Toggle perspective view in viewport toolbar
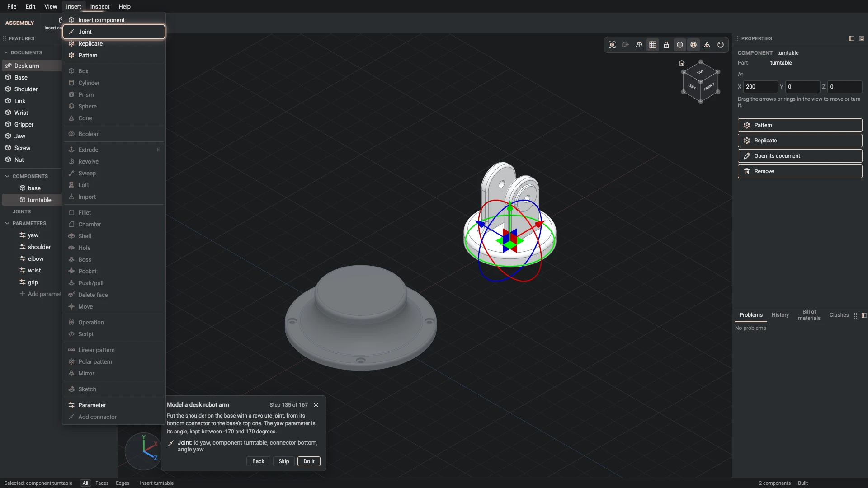868x488 pixels. click(x=639, y=45)
